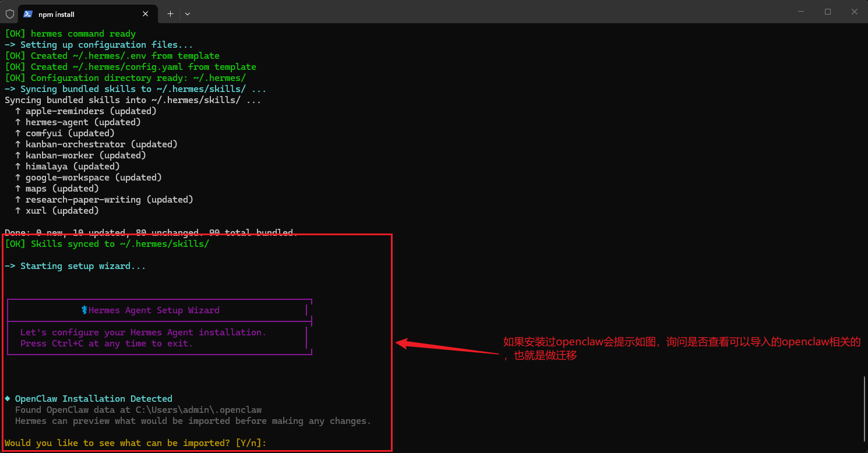868x453 pixels.
Task: Click "Syncing bundled skills into ~/.hermes/skills/" line
Action: pos(133,100)
